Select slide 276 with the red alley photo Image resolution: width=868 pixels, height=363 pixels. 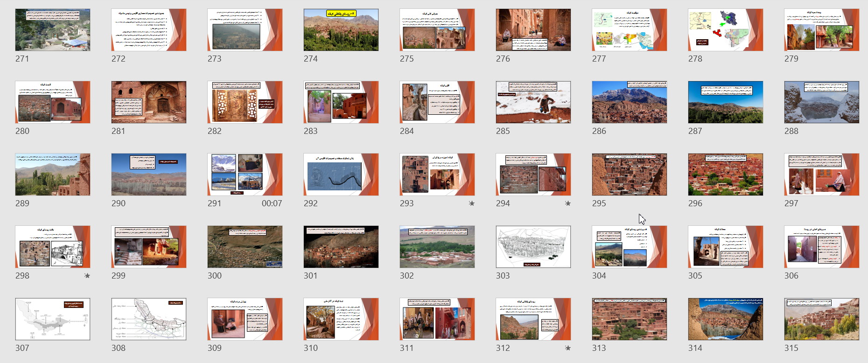pos(533,30)
